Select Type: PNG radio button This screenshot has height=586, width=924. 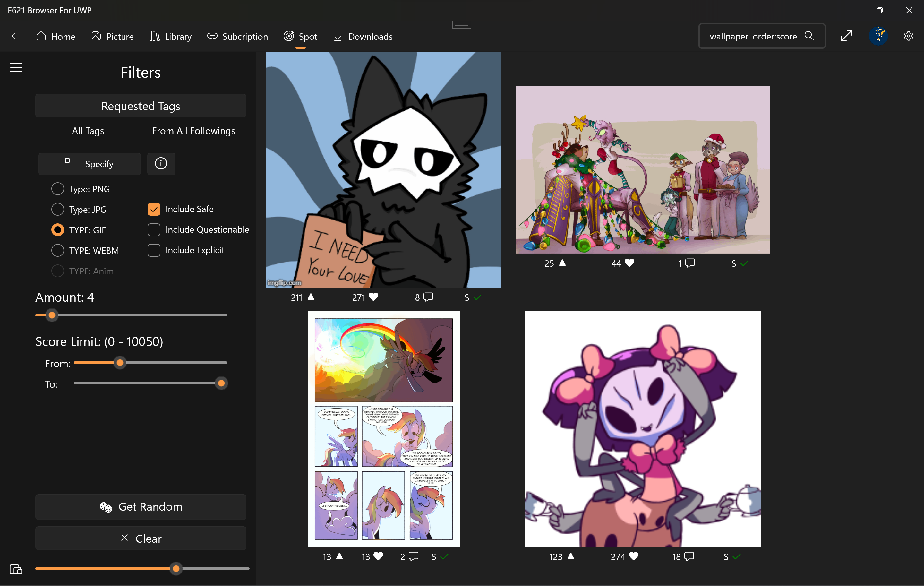point(57,189)
